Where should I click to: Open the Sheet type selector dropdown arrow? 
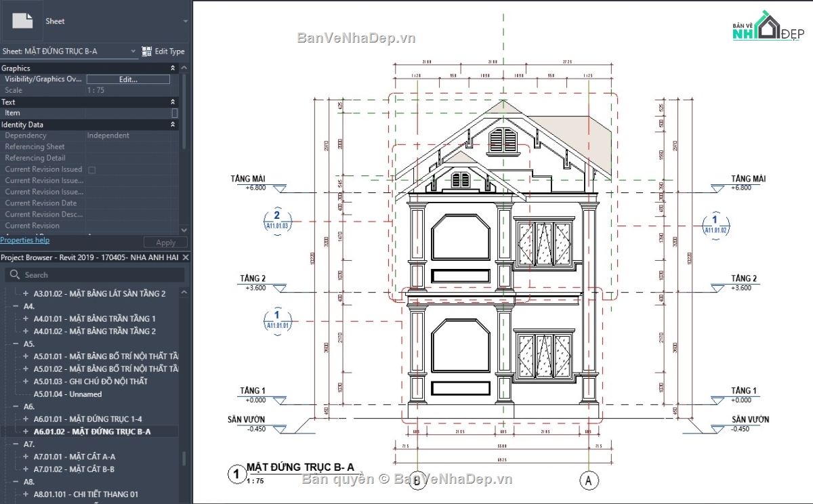(186, 21)
